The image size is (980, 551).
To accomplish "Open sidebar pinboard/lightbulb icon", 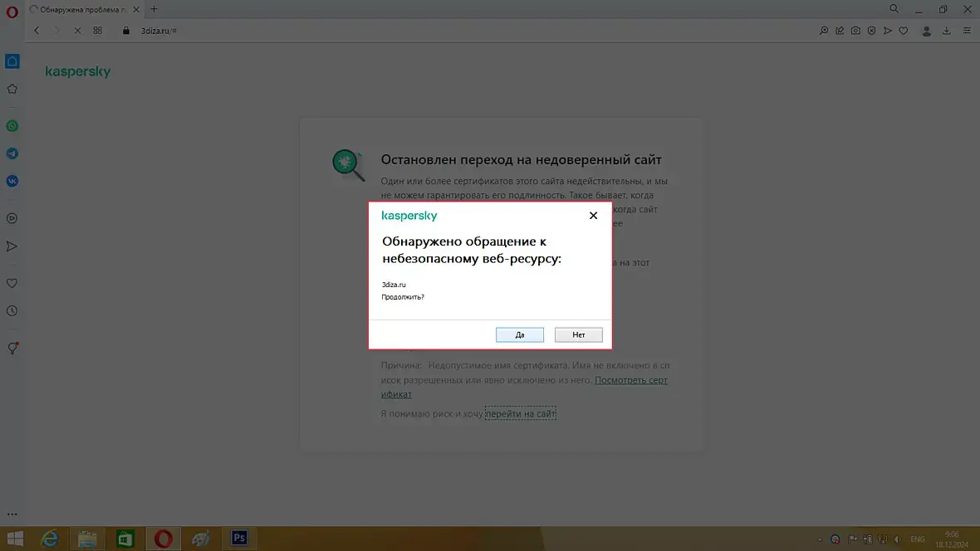I will (12, 349).
